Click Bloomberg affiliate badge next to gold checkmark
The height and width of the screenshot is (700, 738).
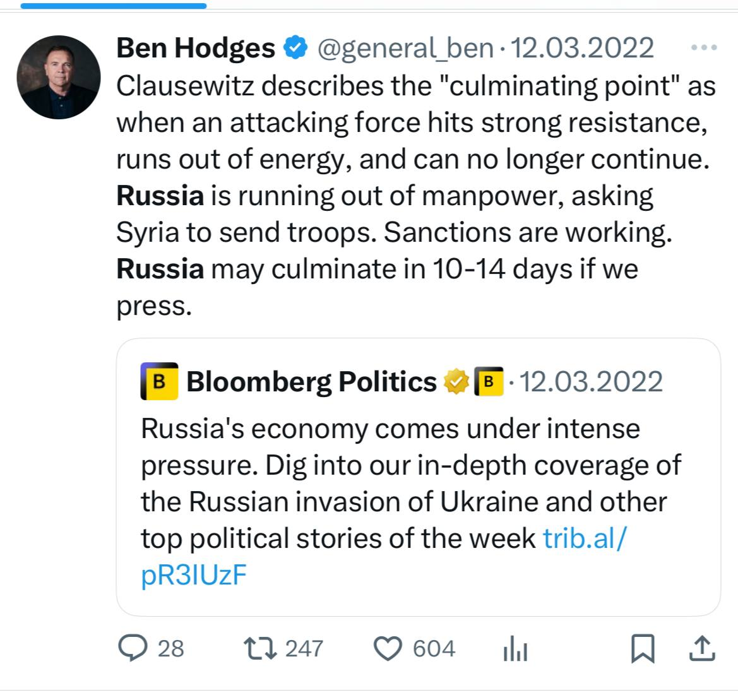pos(488,382)
